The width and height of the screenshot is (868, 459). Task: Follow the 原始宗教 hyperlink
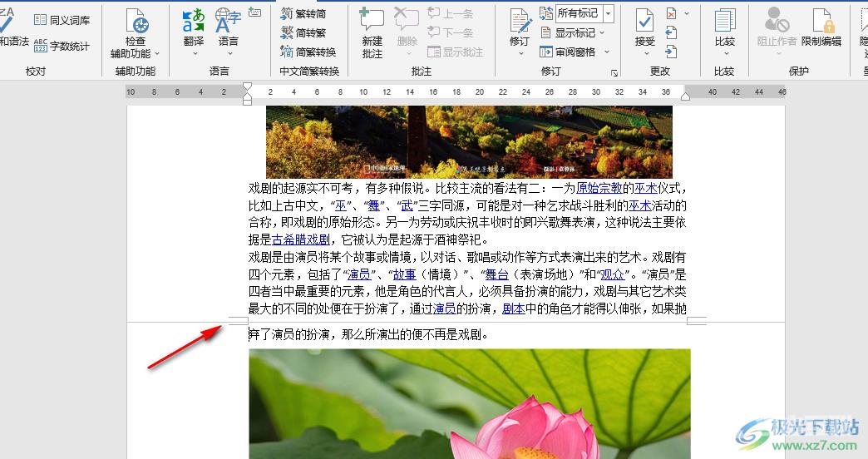(x=599, y=188)
